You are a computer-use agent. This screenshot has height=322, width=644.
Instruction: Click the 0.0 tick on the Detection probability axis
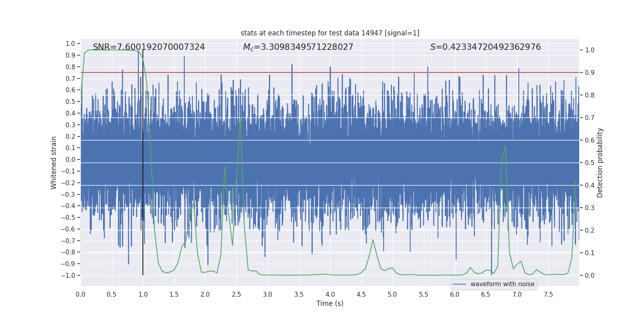click(x=590, y=275)
